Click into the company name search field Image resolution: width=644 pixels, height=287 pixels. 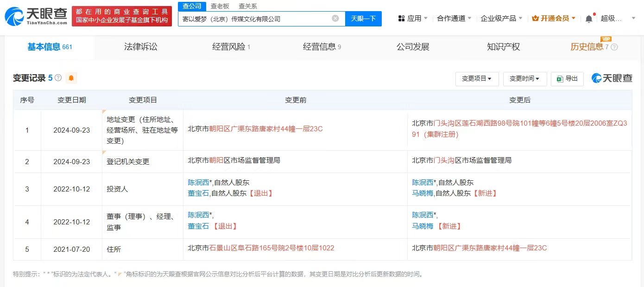[x=255, y=19]
